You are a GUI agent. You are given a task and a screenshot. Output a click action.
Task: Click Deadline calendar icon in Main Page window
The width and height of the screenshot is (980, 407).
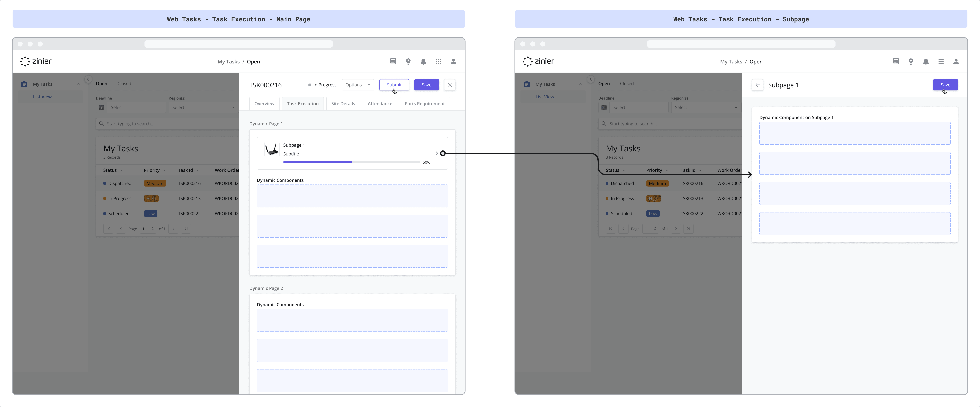(102, 107)
